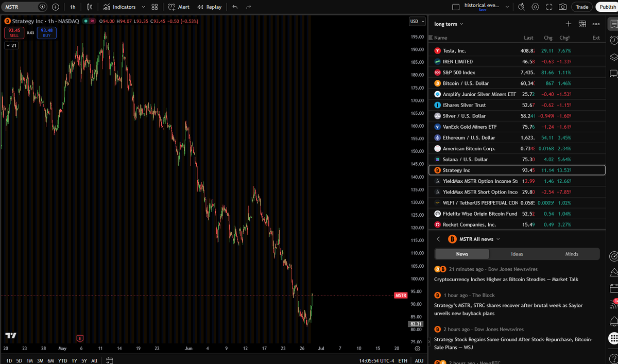Toggle ADJ adjusted data

tap(419, 360)
